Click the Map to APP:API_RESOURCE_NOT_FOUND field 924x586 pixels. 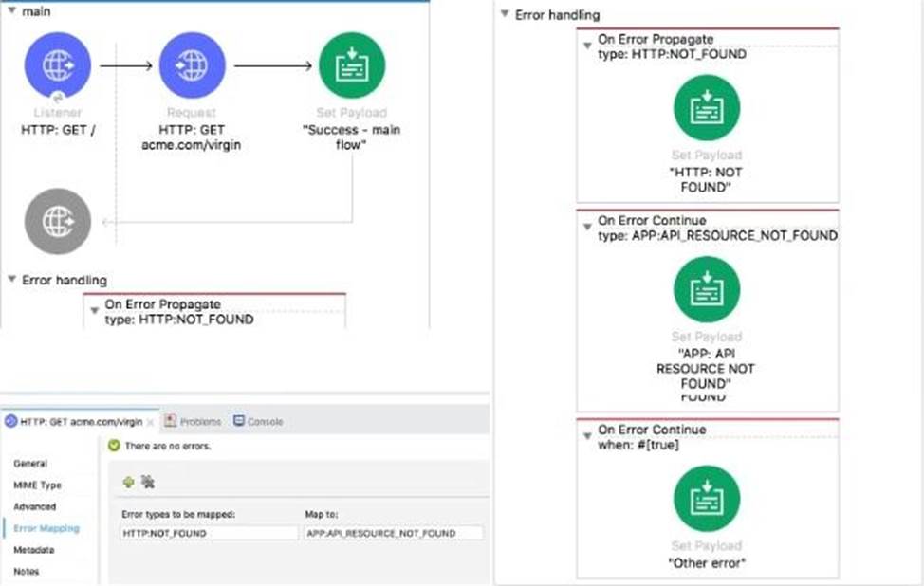tap(393, 534)
